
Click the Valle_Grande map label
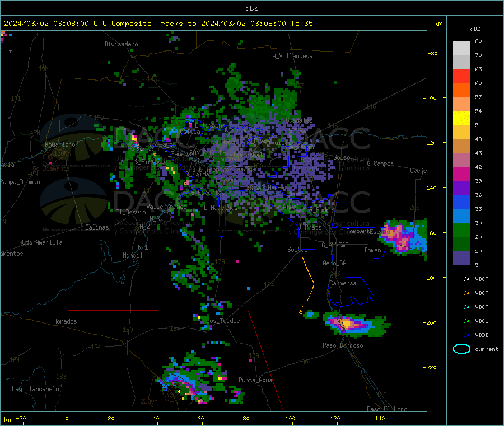point(166,207)
